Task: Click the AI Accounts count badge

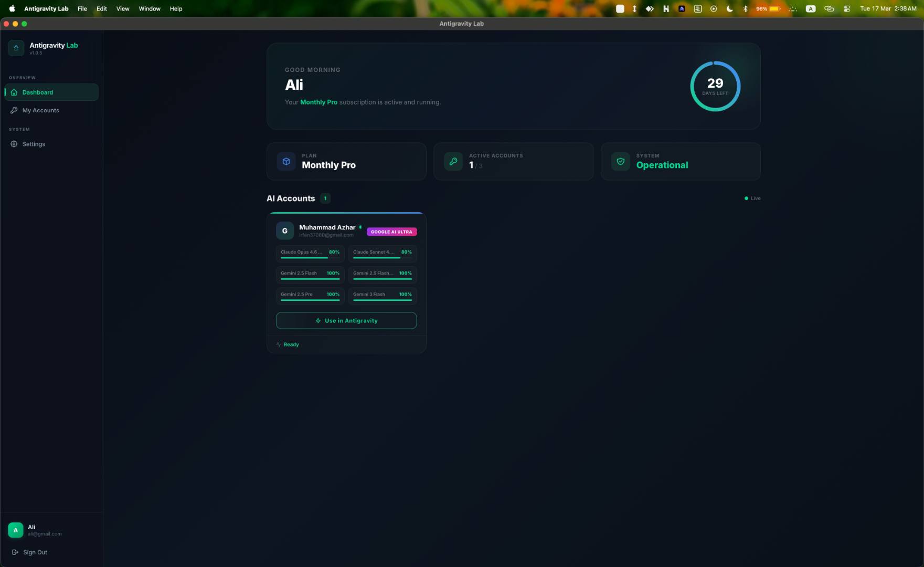Action: pyautogui.click(x=325, y=198)
